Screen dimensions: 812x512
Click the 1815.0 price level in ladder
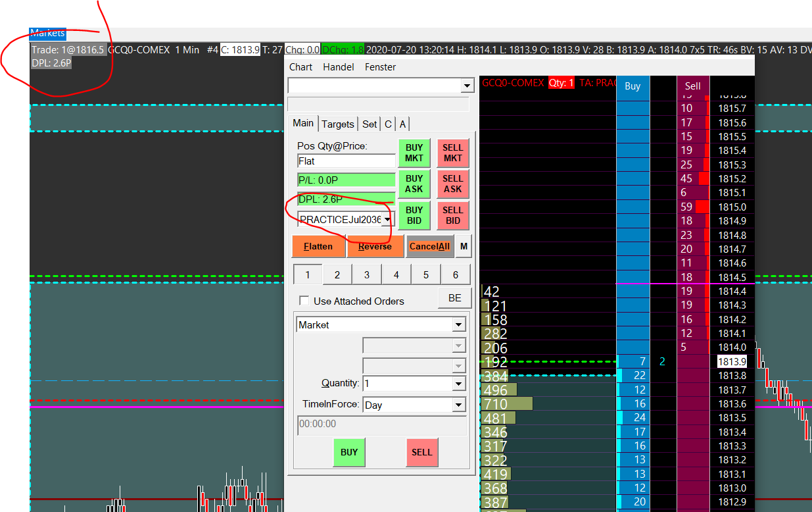pyautogui.click(x=732, y=207)
